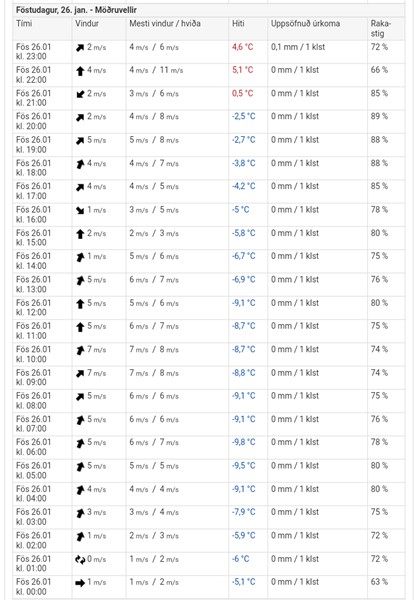Viewport: 414px width, 600px height.
Task: Click the Uppsöfnuð úrkoma column header
Action: point(305,23)
